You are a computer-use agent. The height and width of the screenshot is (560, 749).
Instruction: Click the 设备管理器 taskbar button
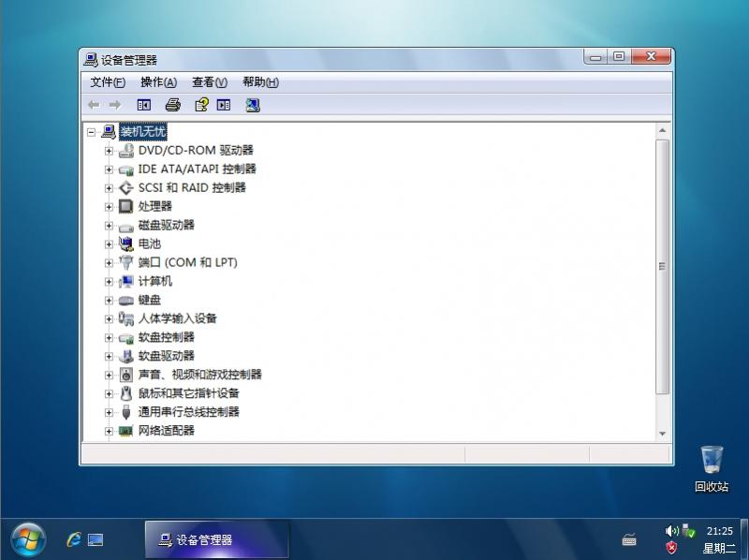(217, 540)
